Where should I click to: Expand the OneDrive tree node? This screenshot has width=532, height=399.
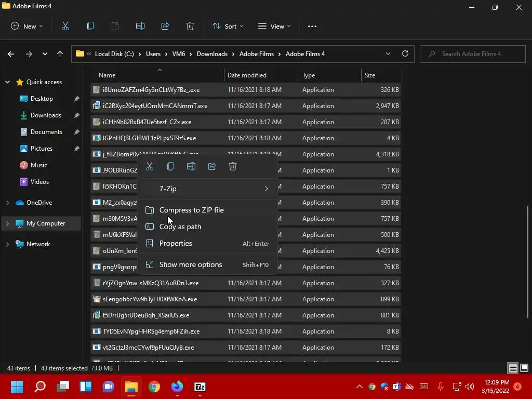pyautogui.click(x=7, y=203)
